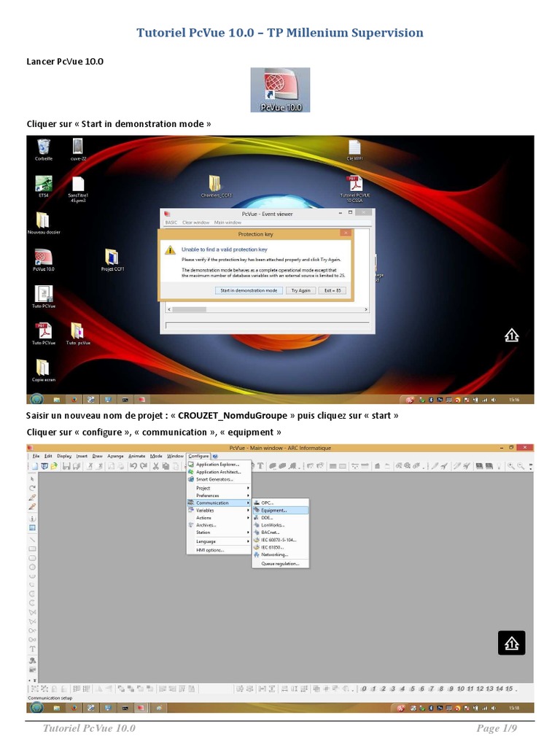Open the Display menu in PcVue

(x=64, y=456)
